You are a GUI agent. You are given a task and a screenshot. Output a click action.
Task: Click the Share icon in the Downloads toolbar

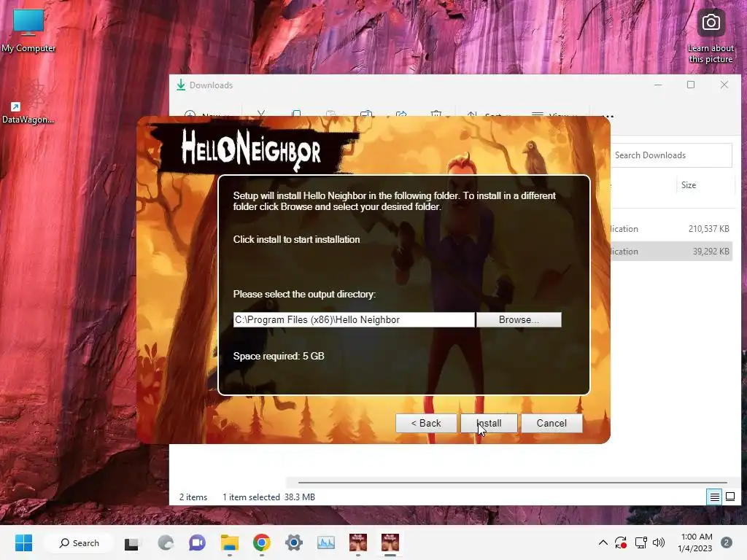pyautogui.click(x=401, y=114)
